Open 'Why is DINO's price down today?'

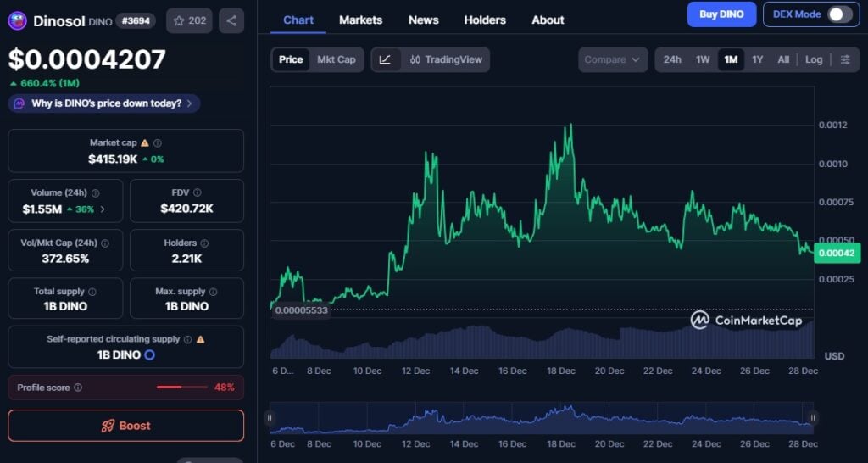[104, 103]
